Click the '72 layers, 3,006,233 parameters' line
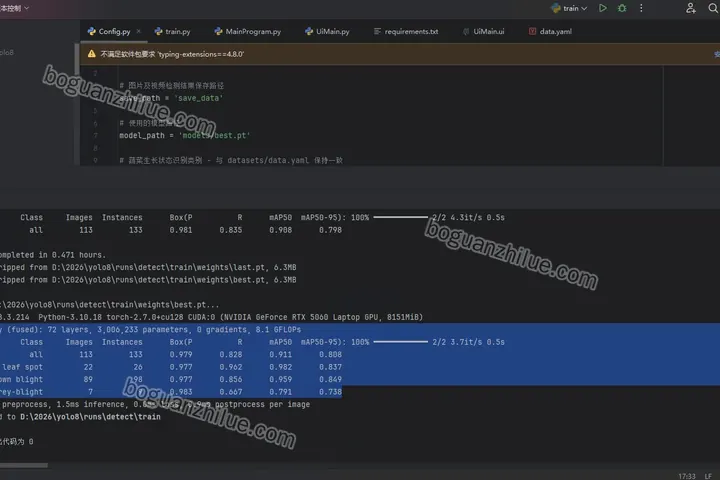This screenshot has width=720, height=480. (x=151, y=330)
